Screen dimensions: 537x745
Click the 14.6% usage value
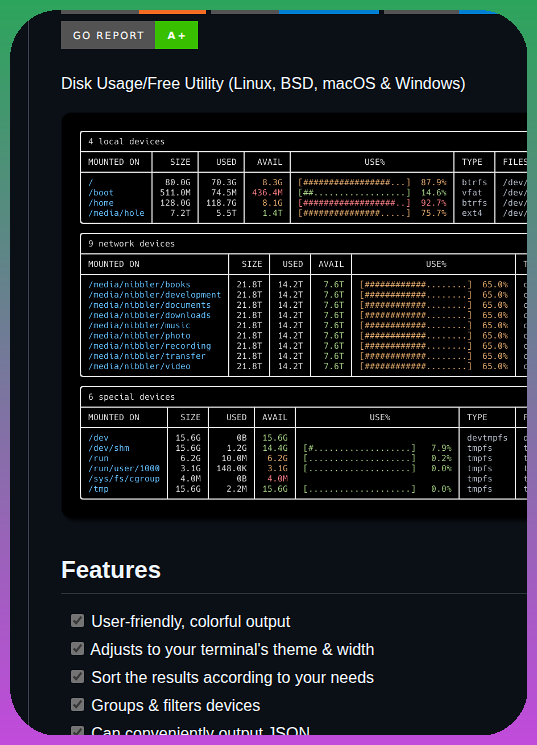point(433,193)
